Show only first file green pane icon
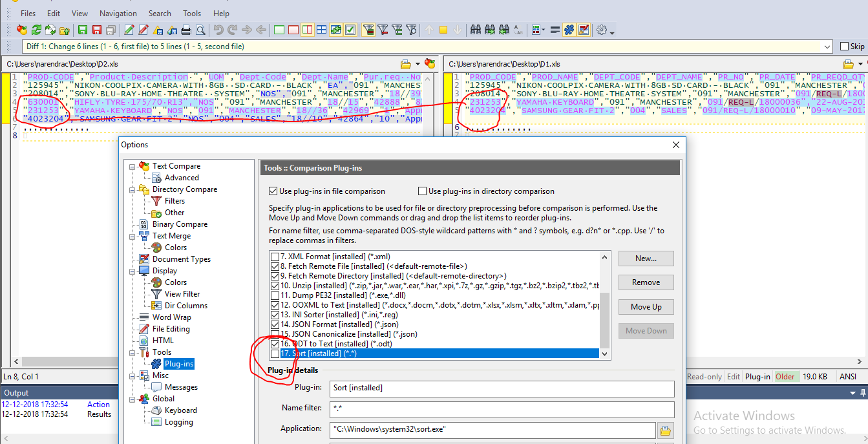 pos(279,30)
